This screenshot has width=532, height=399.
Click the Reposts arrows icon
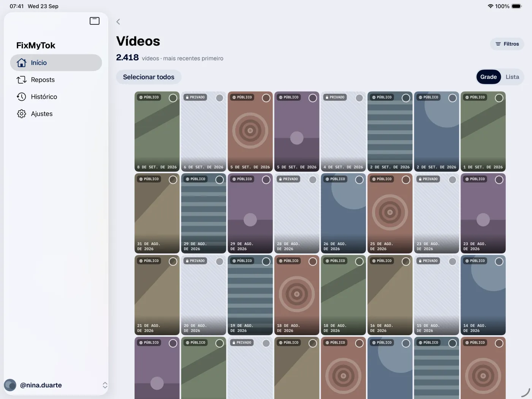[x=22, y=80]
